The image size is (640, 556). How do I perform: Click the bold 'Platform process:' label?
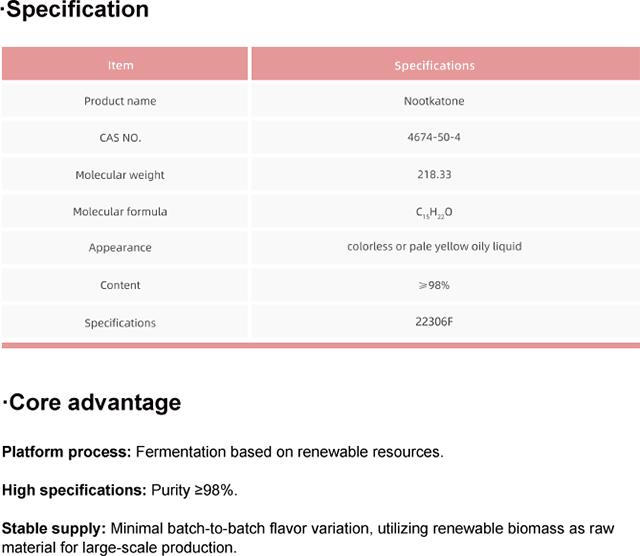pos(66,452)
